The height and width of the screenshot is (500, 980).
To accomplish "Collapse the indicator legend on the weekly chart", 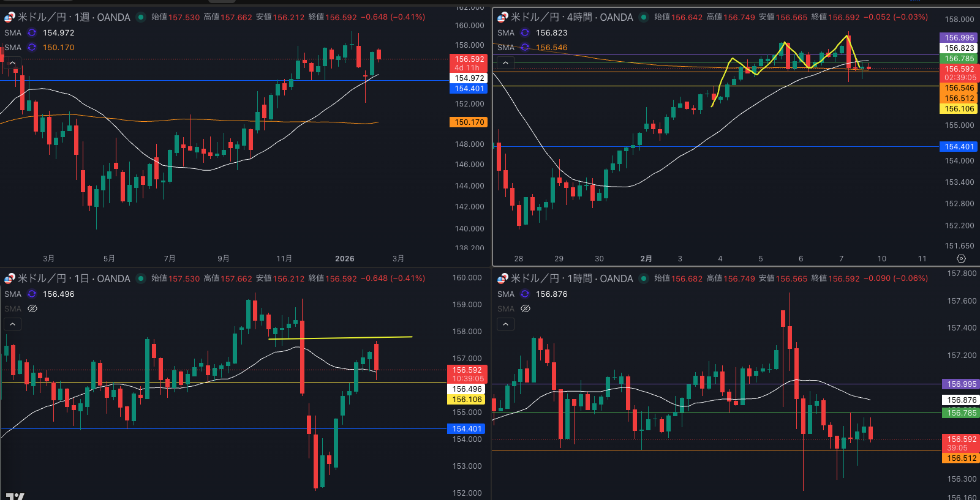I will (12, 62).
